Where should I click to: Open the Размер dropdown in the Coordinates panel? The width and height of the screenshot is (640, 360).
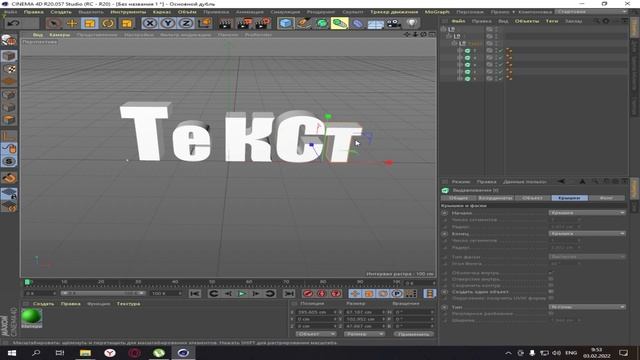(364, 334)
